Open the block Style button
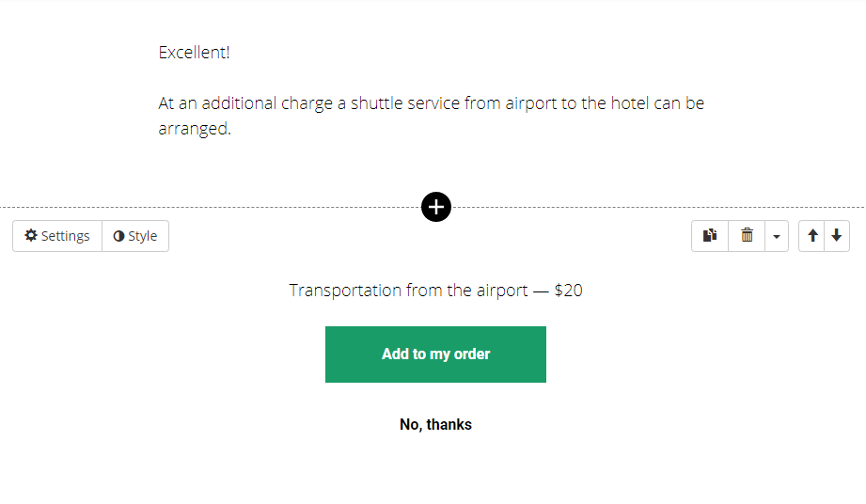 point(135,236)
